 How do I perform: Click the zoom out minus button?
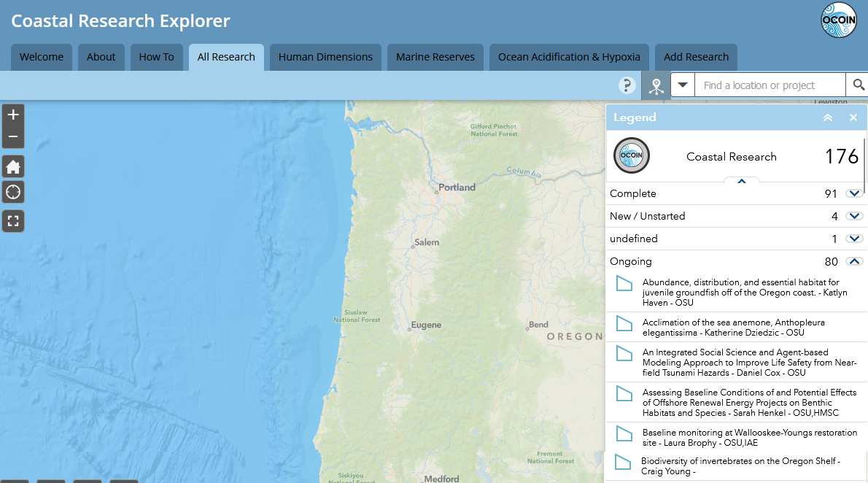coord(13,136)
